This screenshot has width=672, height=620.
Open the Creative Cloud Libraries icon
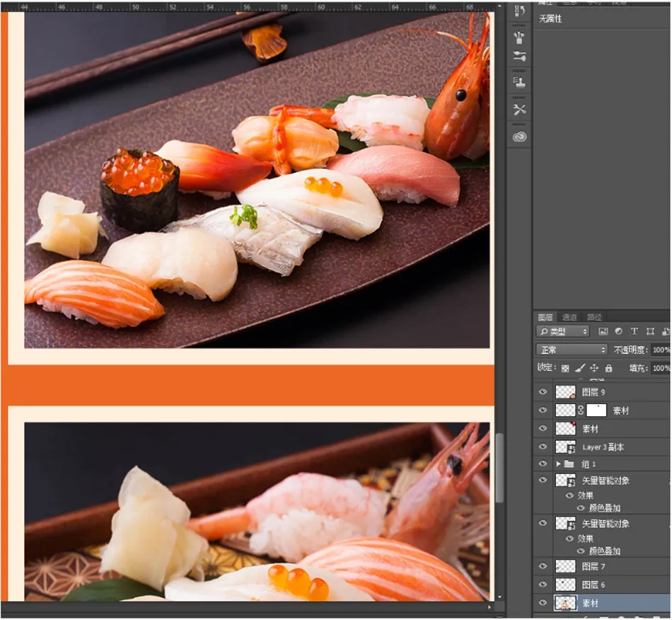click(x=519, y=137)
